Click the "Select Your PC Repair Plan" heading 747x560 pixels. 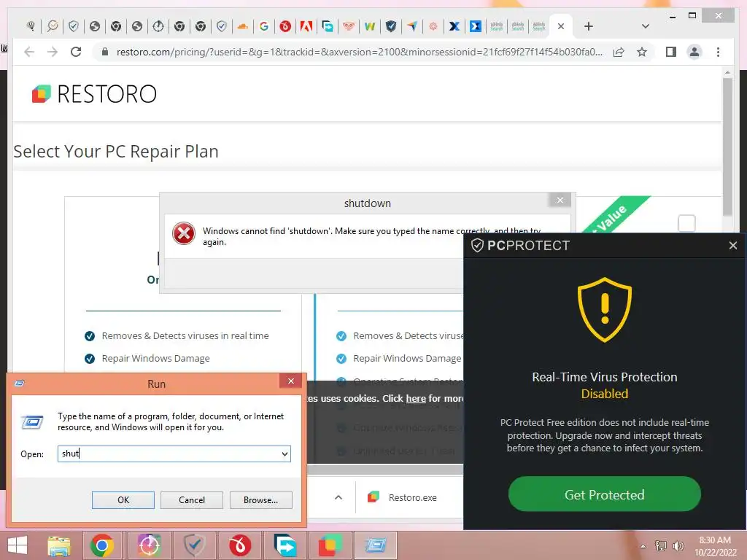[116, 152]
